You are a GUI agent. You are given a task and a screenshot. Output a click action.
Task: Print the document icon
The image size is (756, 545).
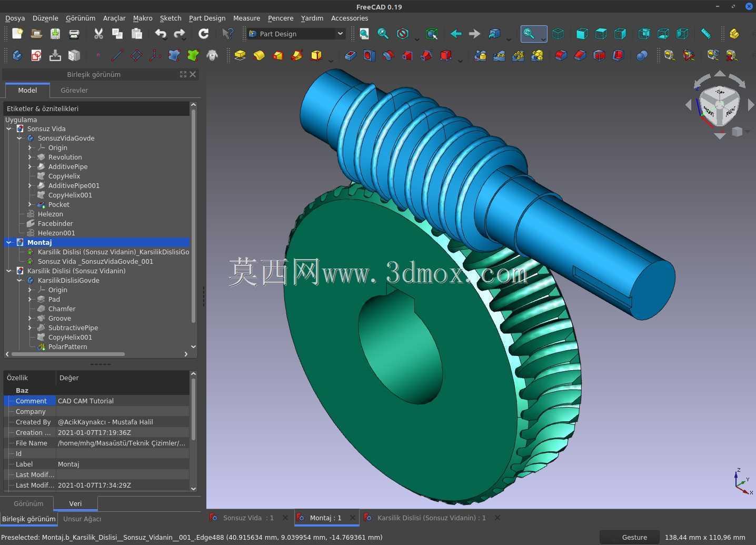74,34
